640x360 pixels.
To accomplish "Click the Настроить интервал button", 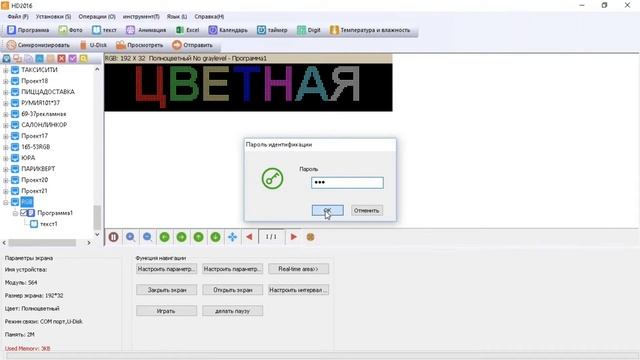I will point(298,290).
